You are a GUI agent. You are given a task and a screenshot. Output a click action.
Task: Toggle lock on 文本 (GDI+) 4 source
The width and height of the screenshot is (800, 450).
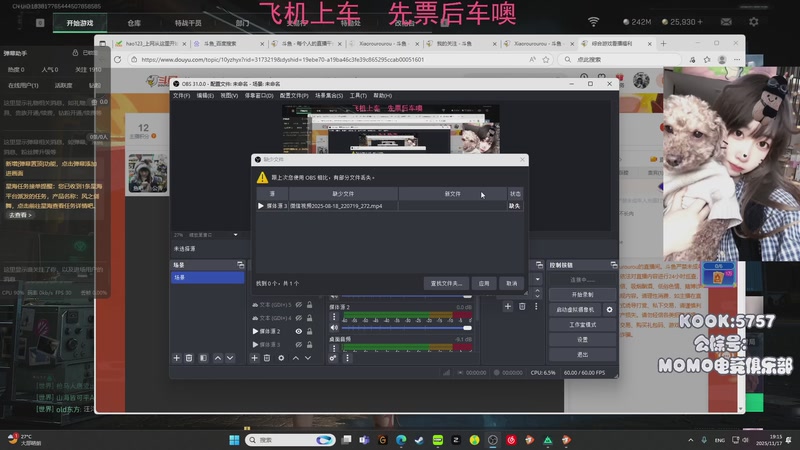point(309,318)
